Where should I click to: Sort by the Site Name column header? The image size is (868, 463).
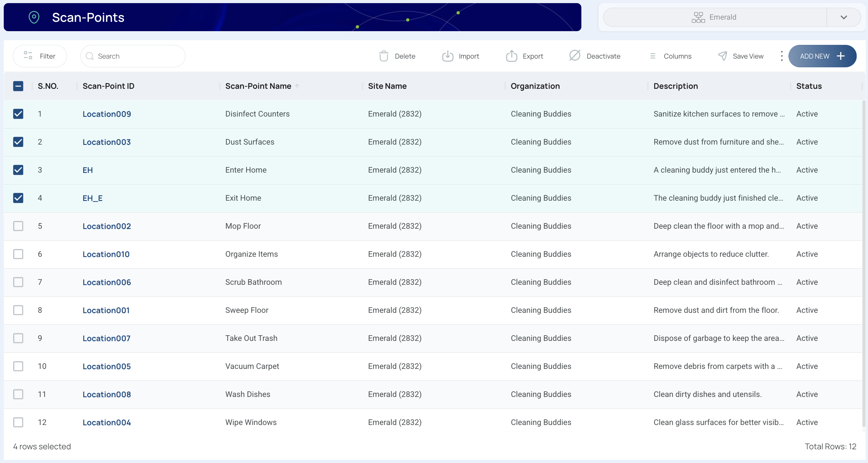click(x=387, y=86)
